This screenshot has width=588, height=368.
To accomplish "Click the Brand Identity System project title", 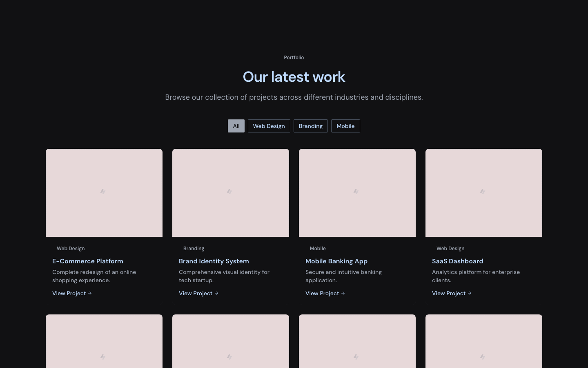I will tap(214, 261).
